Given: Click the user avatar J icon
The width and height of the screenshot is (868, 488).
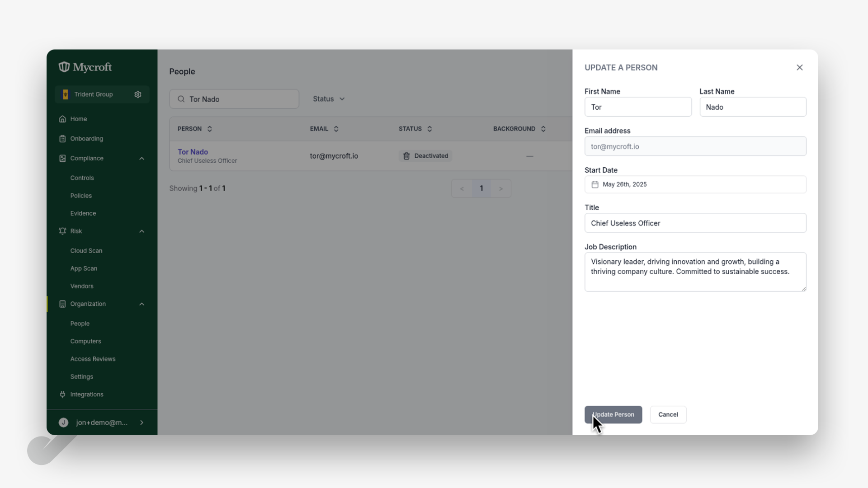Looking at the screenshot, I should click(x=63, y=422).
